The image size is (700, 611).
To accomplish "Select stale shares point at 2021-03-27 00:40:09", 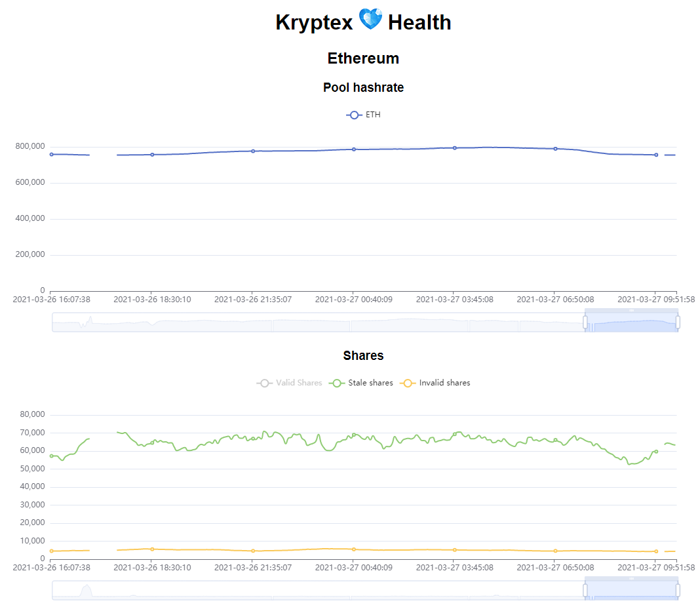I will click(354, 435).
